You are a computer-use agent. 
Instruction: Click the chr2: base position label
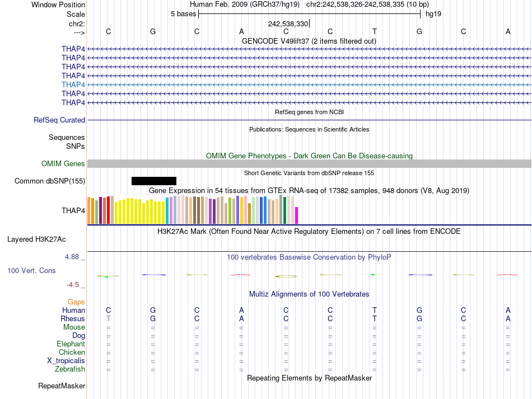[x=77, y=24]
